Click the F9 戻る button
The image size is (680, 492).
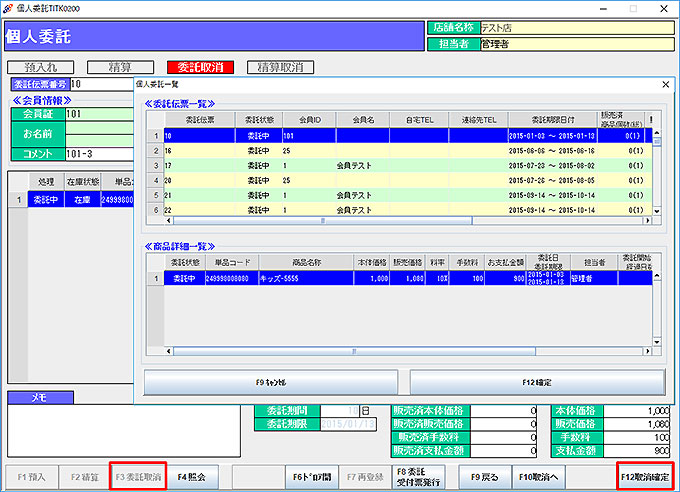(484, 477)
